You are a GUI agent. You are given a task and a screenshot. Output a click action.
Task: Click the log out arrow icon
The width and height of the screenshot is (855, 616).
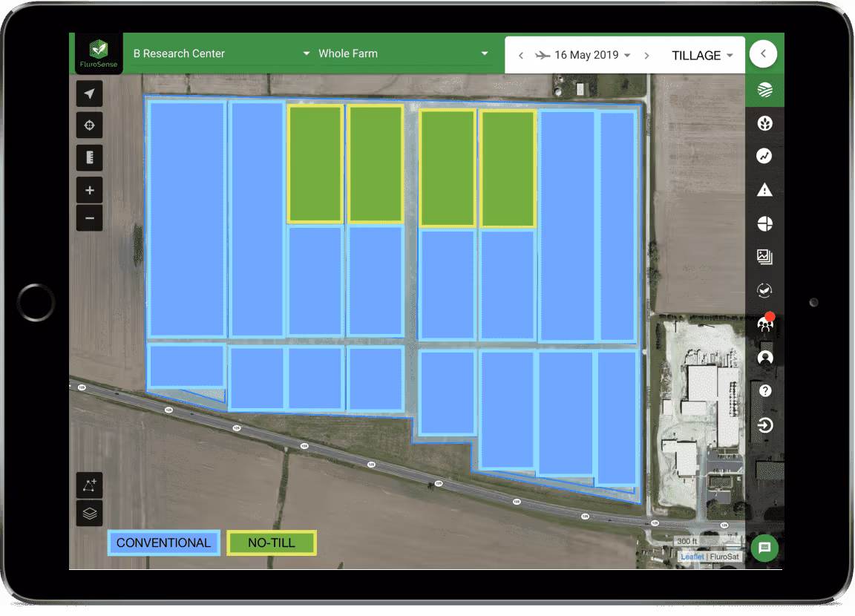(x=765, y=425)
